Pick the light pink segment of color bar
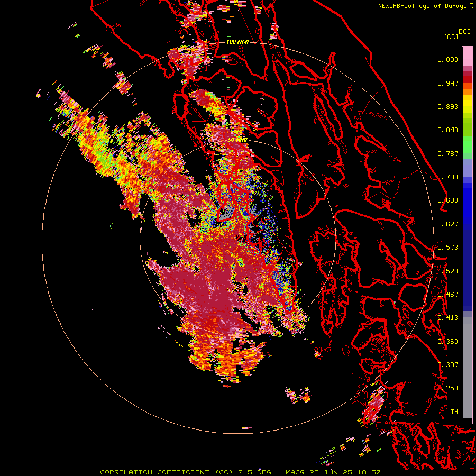This screenshot has height=476, width=476. tap(467, 56)
